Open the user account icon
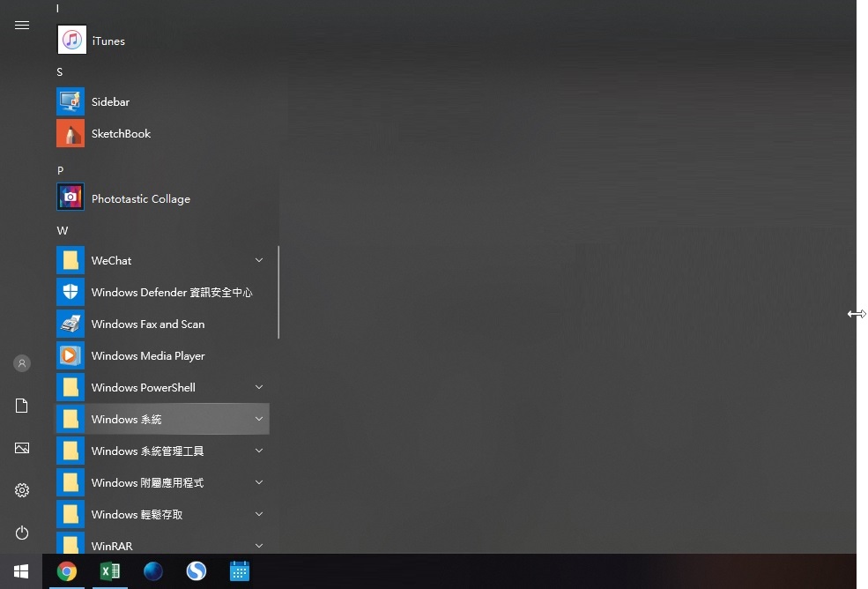The image size is (868, 589). 21,363
